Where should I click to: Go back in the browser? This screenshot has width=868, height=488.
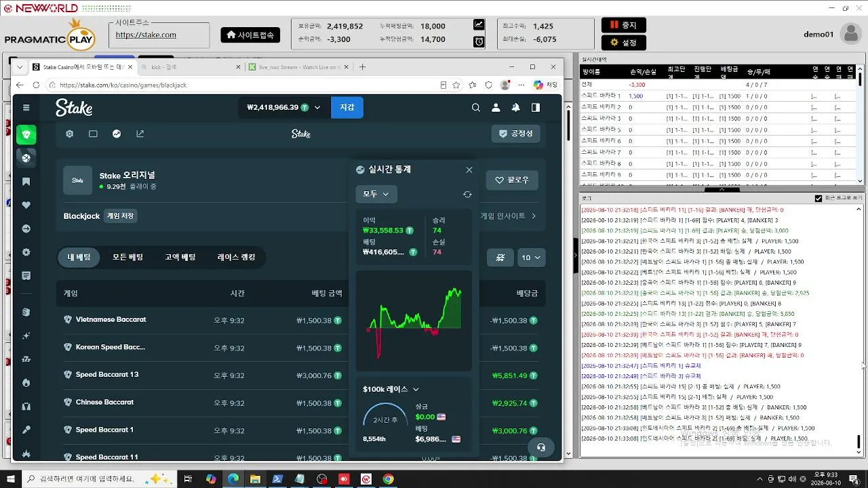coord(20,85)
